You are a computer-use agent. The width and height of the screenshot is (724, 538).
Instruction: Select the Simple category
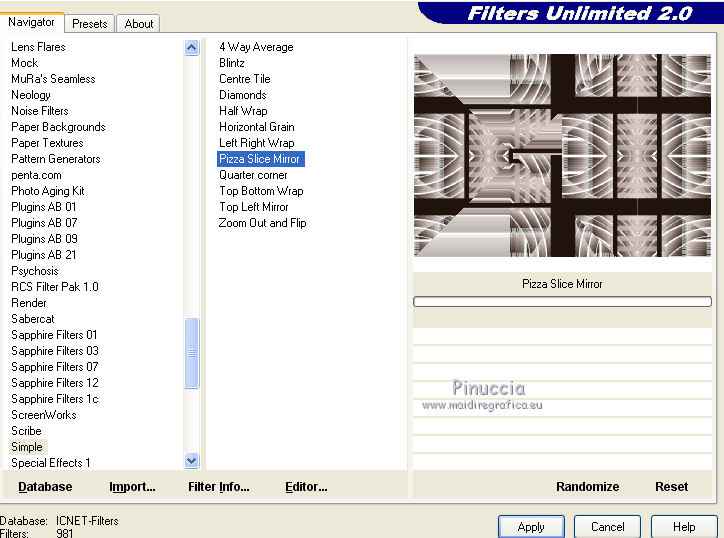pos(27,447)
